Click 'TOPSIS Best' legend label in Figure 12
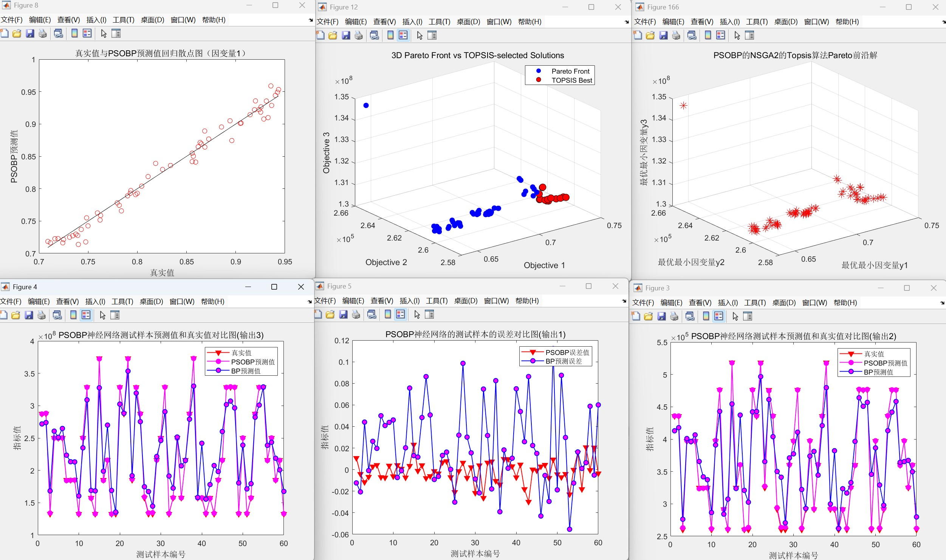The height and width of the screenshot is (560, 946). 571,80
